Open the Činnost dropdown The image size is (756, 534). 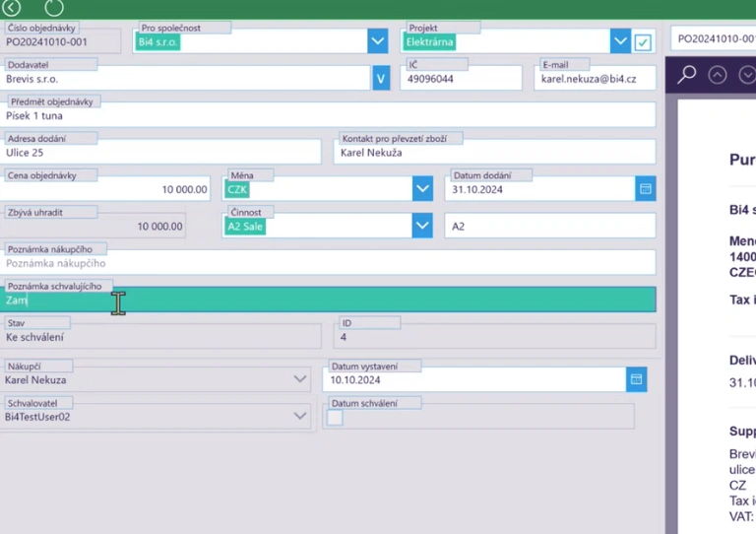tap(422, 227)
